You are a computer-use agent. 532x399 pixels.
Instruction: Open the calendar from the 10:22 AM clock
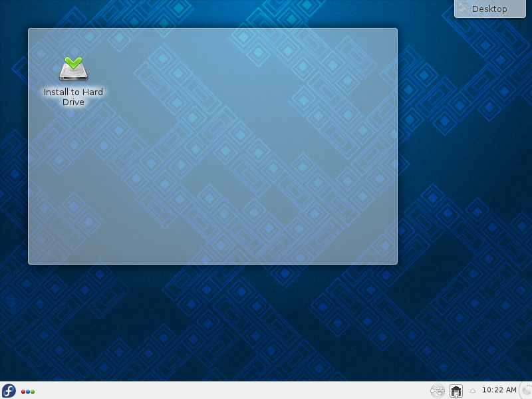tap(499, 390)
